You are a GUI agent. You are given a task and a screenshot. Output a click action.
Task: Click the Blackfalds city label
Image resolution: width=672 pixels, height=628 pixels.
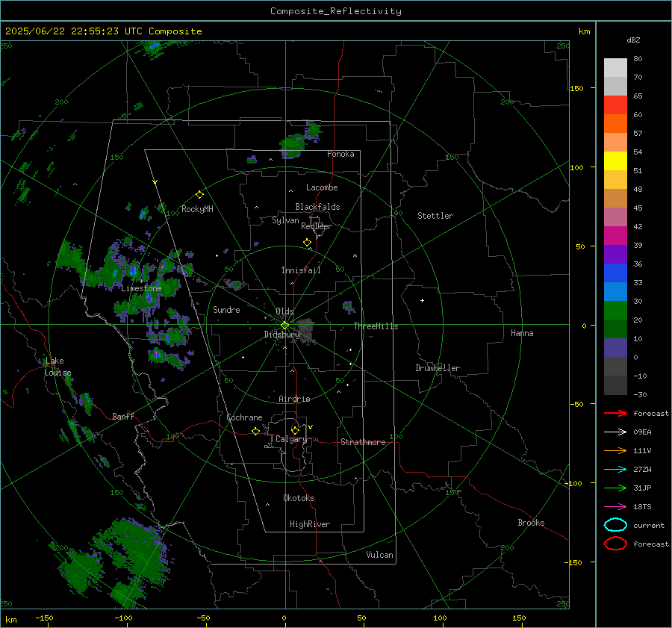click(317, 207)
